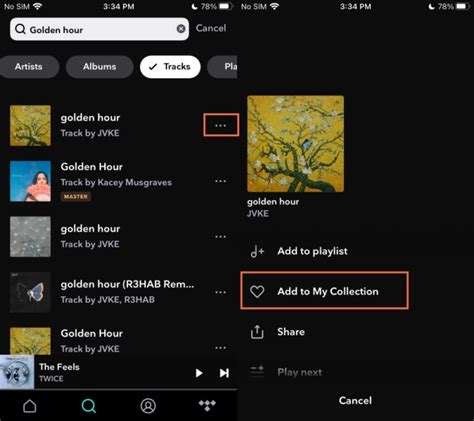
Task: Select golden hour (R3HAB Rem... track title
Action: [x=127, y=284]
